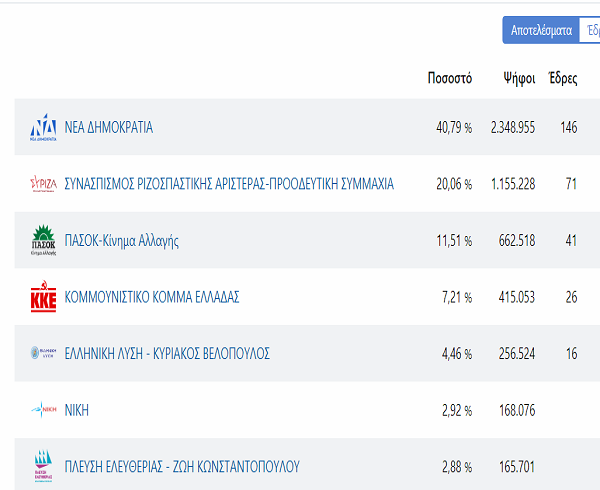Open ΣΥΝΑΣΠΙΣΜΟΣ ΡΙΖΟΣΠΑΣΤΙΚΗΣ ΑΡΙΣΤΕΡΑΣ party link
Image resolution: width=600 pixels, height=490 pixels.
click(x=229, y=184)
